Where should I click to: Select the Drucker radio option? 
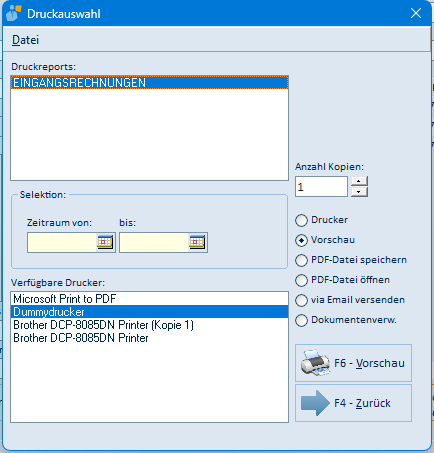tap(301, 220)
